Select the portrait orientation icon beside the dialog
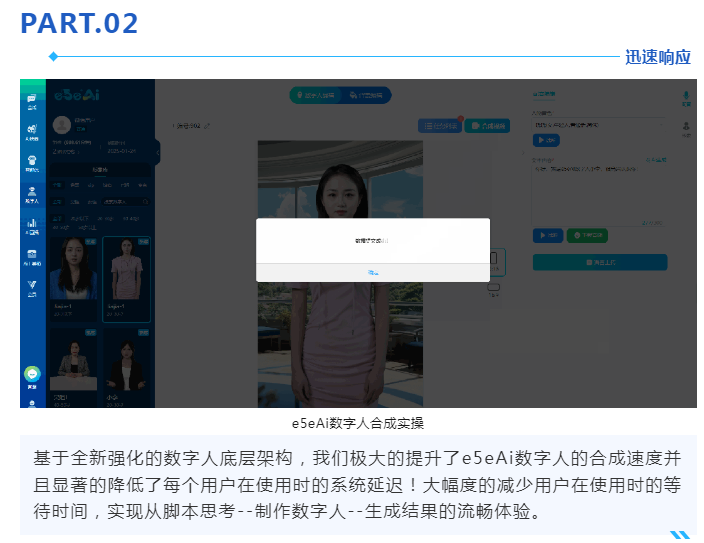This screenshot has width=704, height=543. (x=493, y=258)
